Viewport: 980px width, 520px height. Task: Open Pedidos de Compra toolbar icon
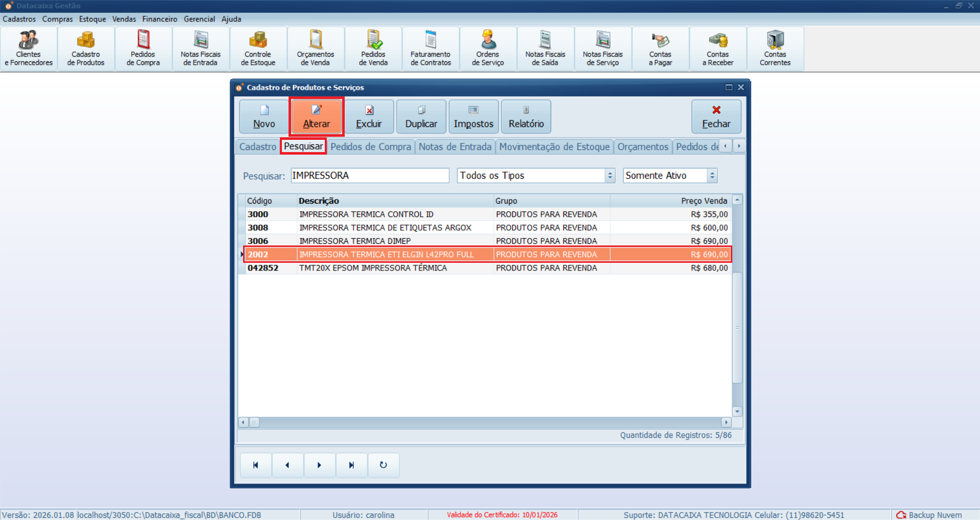coord(143,49)
